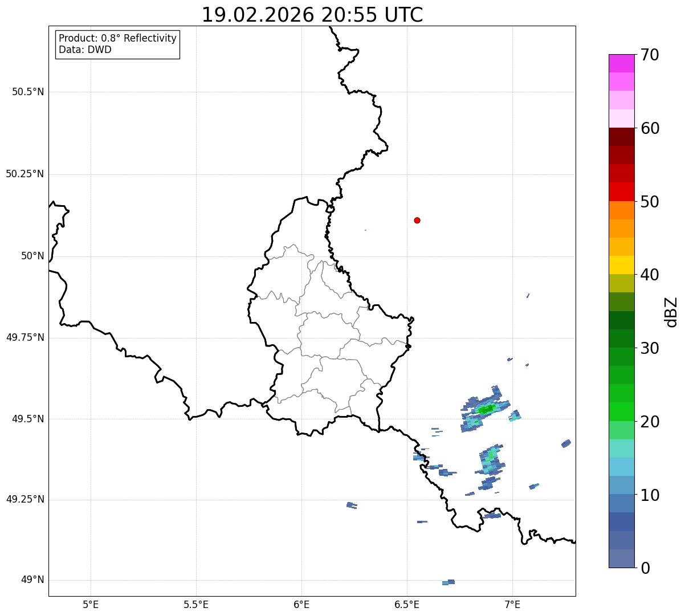
Task: Click the colorbar tick label 30
Action: point(650,348)
